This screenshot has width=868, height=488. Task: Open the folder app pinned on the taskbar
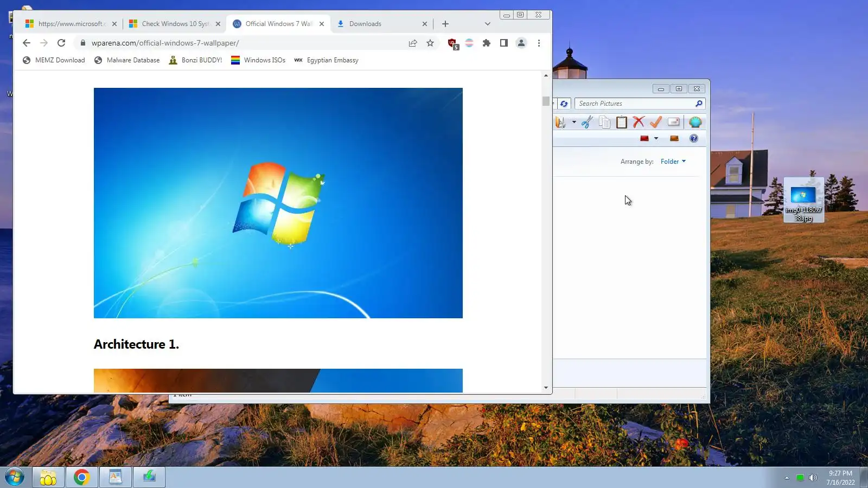point(48,477)
